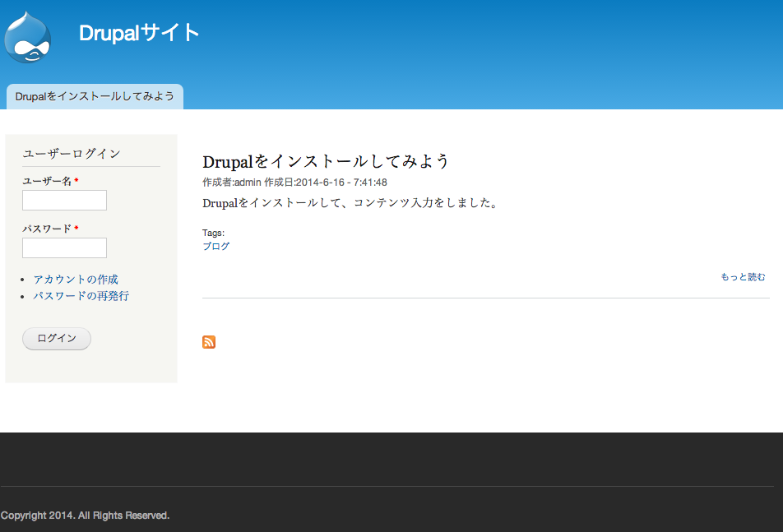Open the パスワードの再発行 link

[x=81, y=296]
